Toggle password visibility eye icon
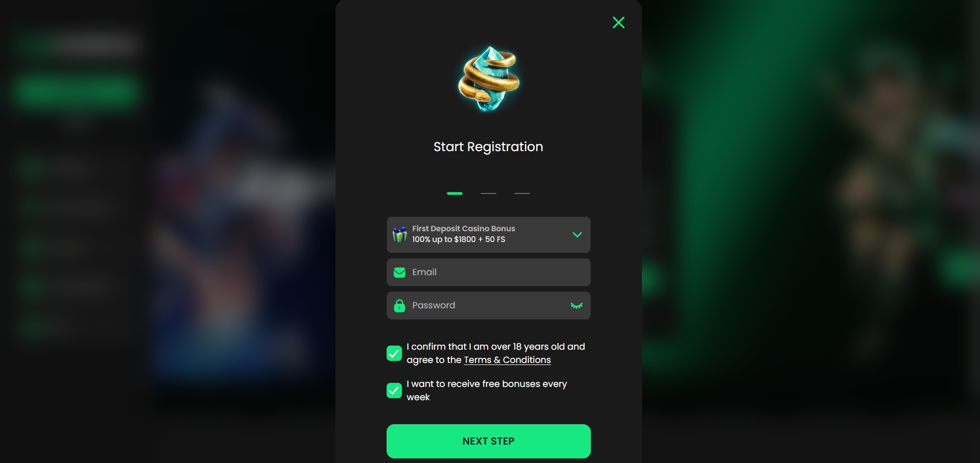980x463 pixels. pyautogui.click(x=577, y=305)
